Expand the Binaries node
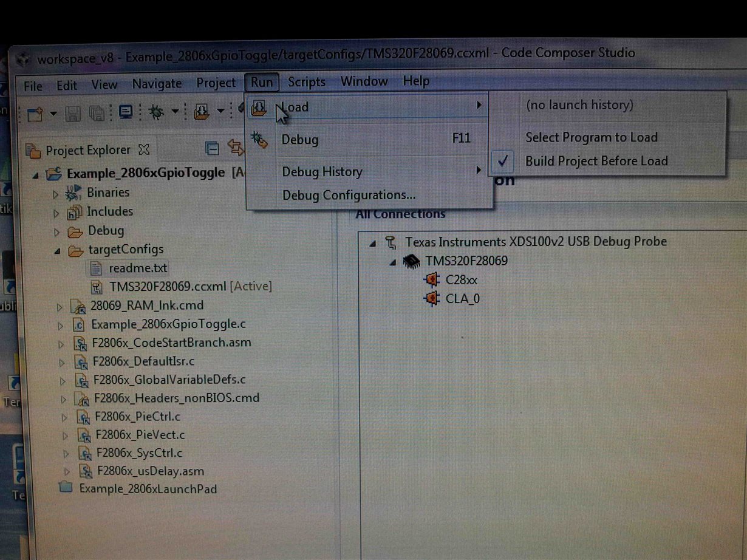 56,195
